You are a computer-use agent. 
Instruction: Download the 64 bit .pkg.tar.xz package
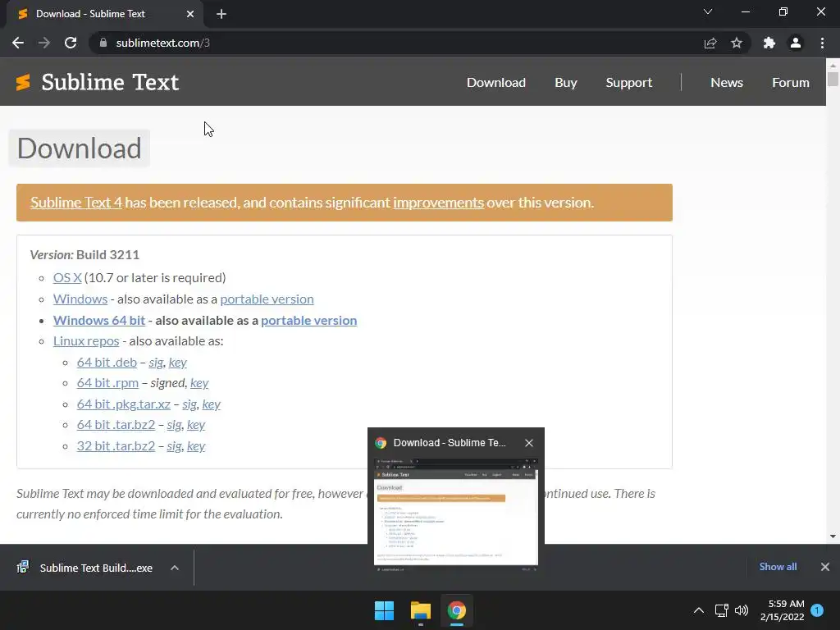point(124,404)
